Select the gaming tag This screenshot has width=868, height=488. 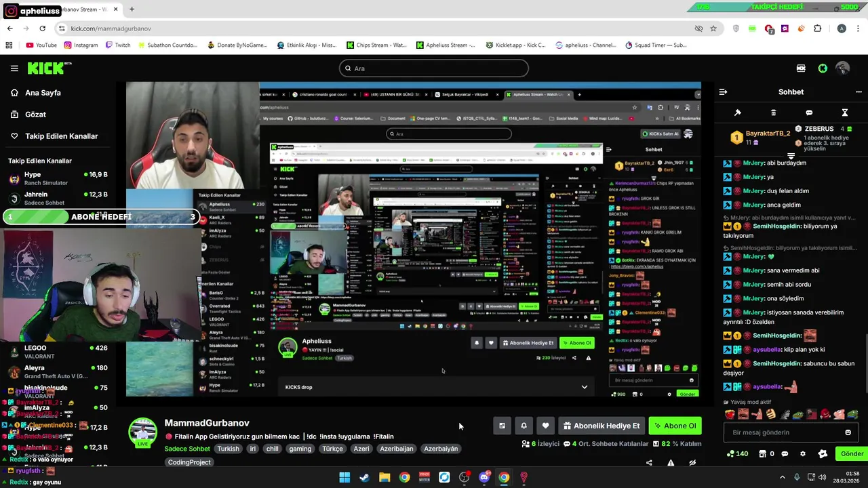coord(300,449)
